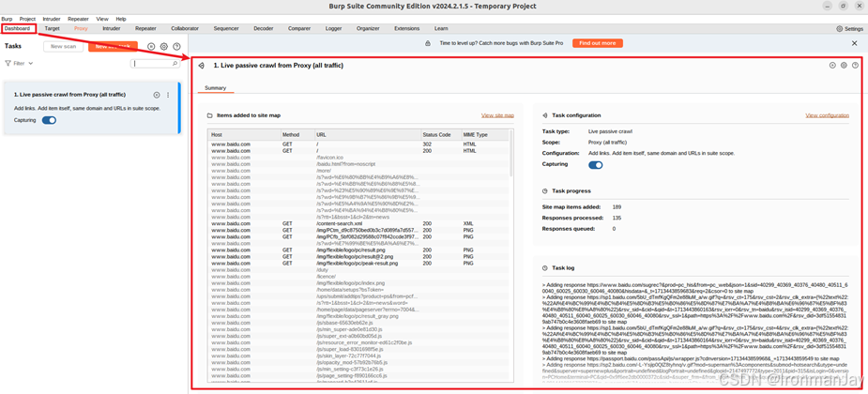Select the /more/ row
The image size is (868, 394).
pos(358,171)
